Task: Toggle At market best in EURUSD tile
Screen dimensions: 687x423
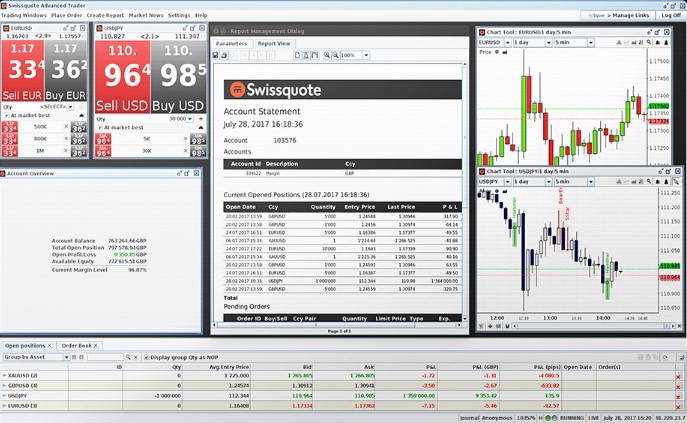Action: (x=7, y=115)
